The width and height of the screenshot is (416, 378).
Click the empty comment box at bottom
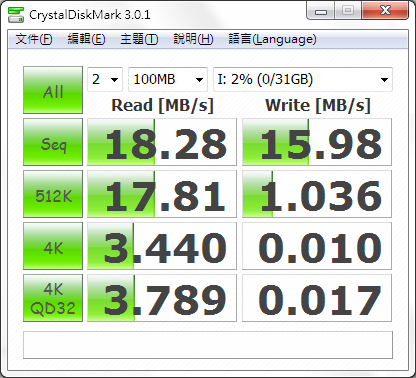pyautogui.click(x=208, y=345)
